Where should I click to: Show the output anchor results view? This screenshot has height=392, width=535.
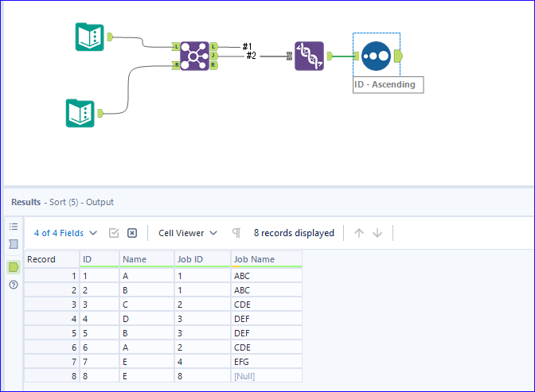[x=13, y=266]
